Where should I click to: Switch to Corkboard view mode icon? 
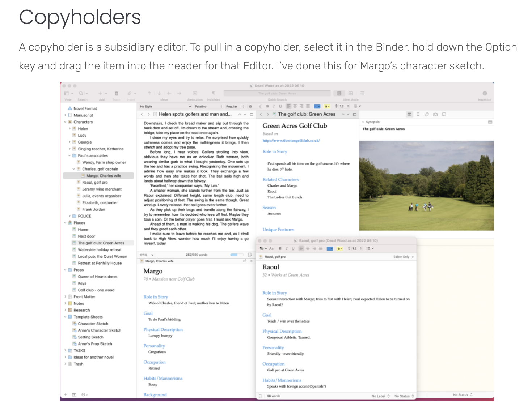351,93
